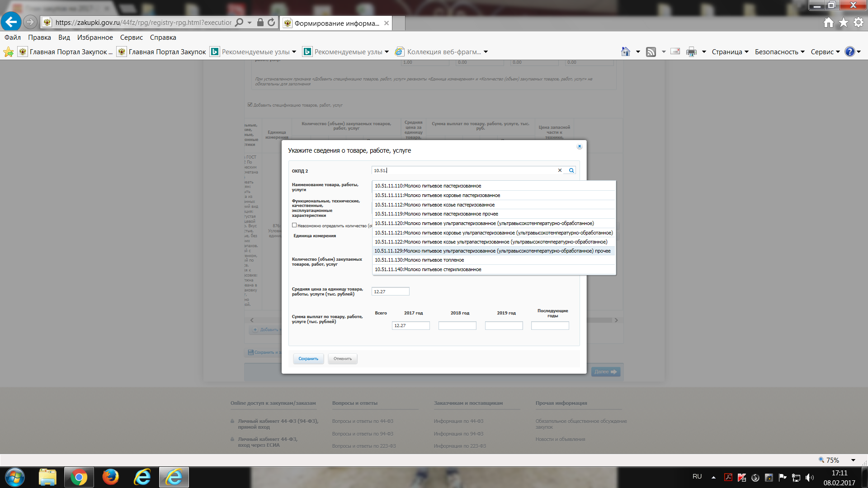The width and height of the screenshot is (868, 488).
Task: Click the OKPD 2 search magnifier icon
Action: (x=571, y=170)
